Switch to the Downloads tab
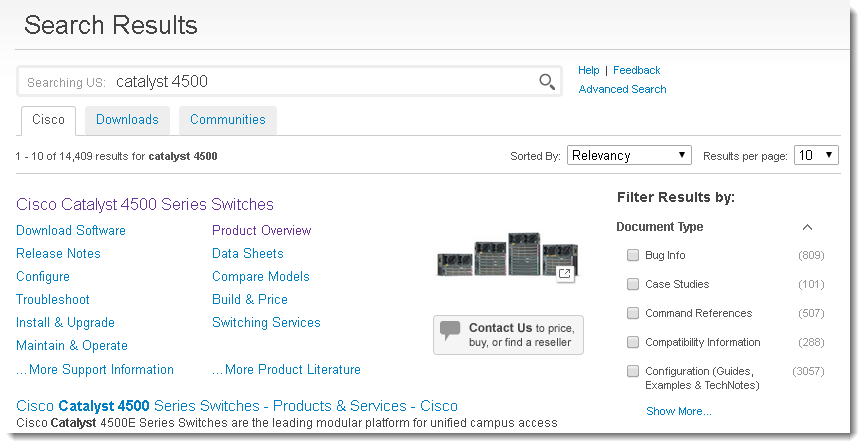The image size is (865, 448). [x=127, y=120]
